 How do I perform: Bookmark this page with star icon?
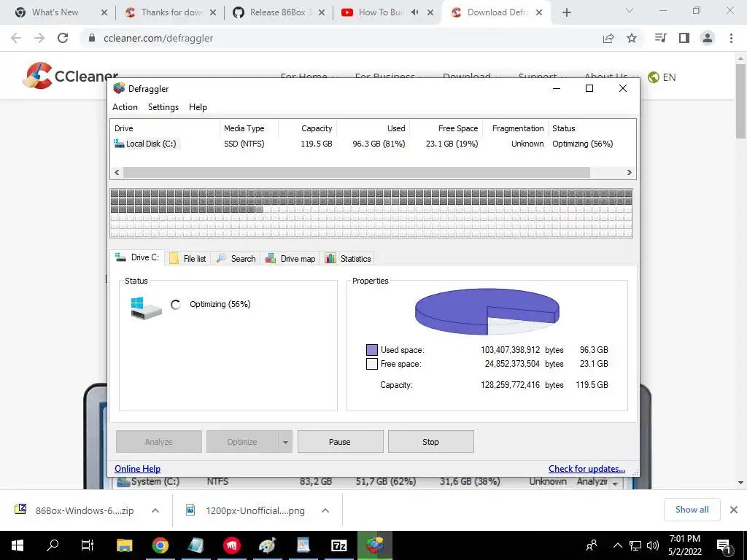[632, 38]
